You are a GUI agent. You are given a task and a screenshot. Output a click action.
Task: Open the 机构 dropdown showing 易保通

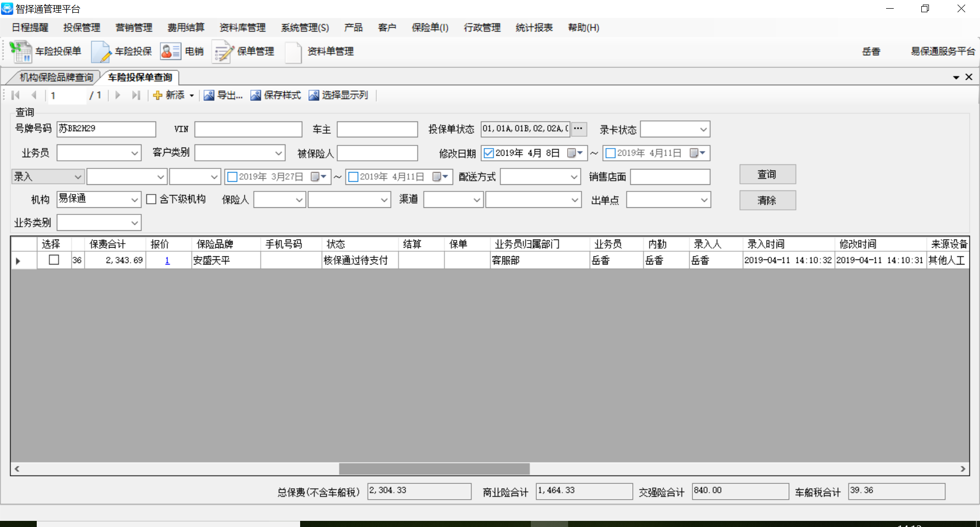pos(134,200)
